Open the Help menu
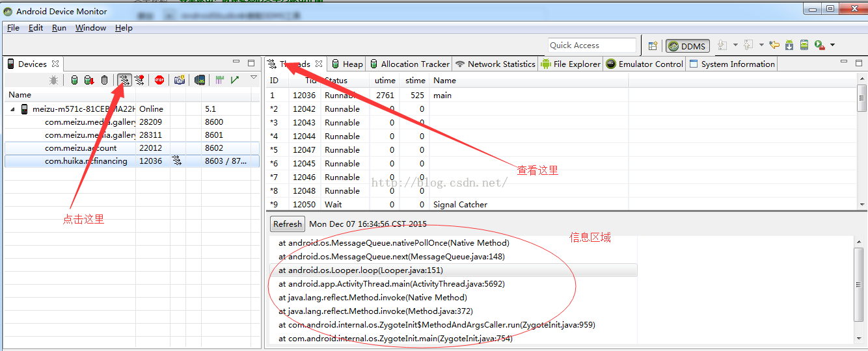The height and width of the screenshot is (351, 868). point(124,28)
